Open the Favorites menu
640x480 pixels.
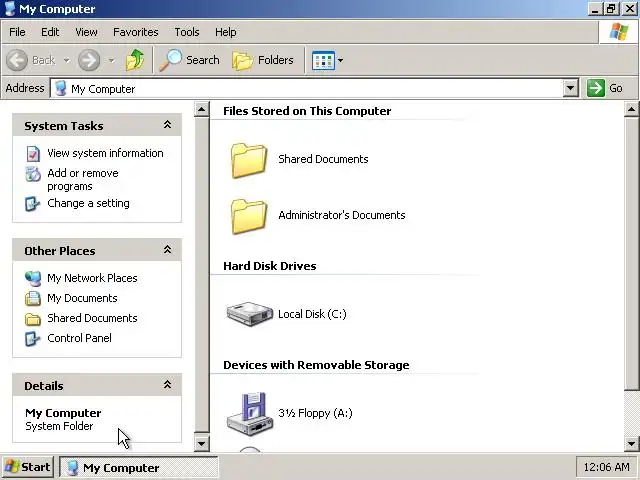click(136, 32)
